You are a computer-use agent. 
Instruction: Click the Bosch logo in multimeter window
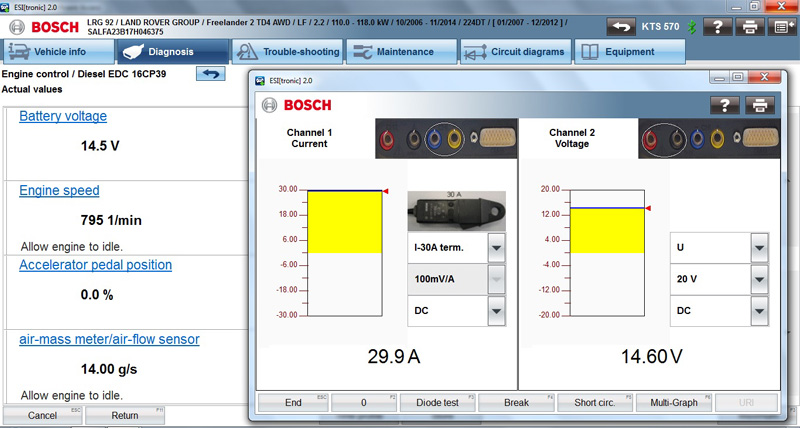pos(297,105)
